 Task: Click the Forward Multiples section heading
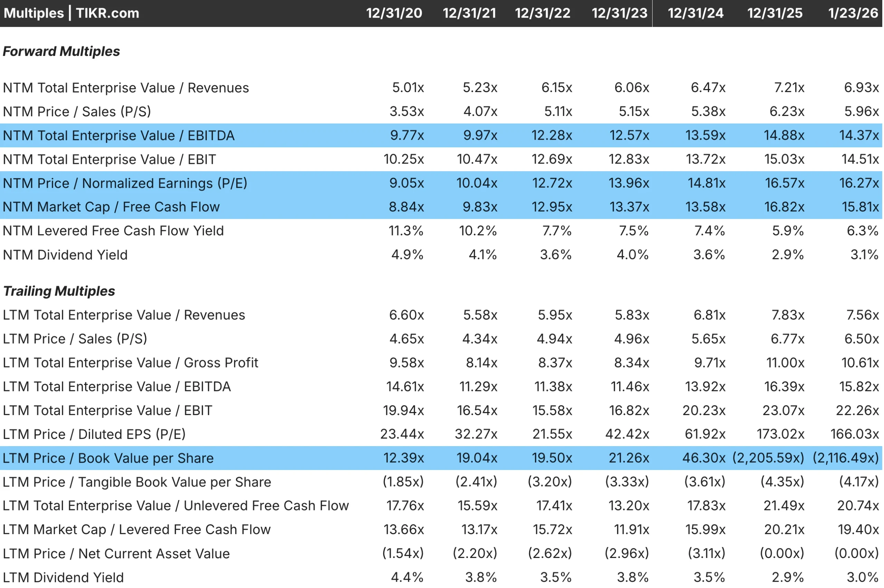click(61, 51)
